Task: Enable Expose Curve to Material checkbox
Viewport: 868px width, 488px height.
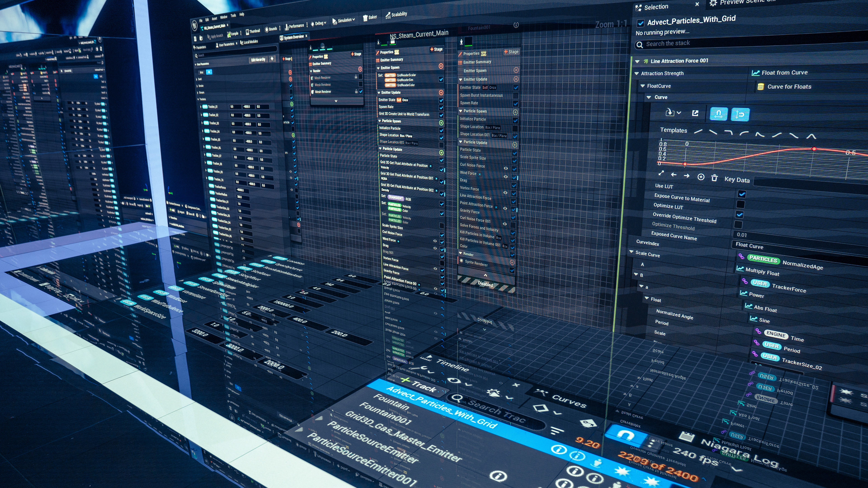Action: click(740, 204)
